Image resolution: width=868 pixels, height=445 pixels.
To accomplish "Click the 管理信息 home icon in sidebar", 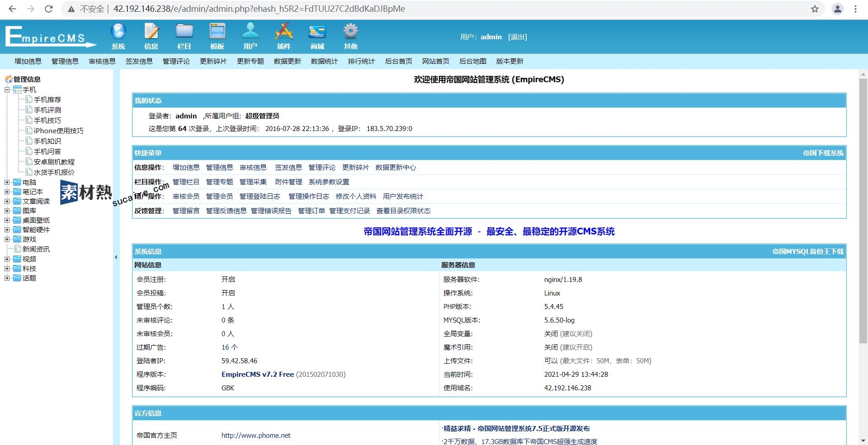I will point(9,79).
